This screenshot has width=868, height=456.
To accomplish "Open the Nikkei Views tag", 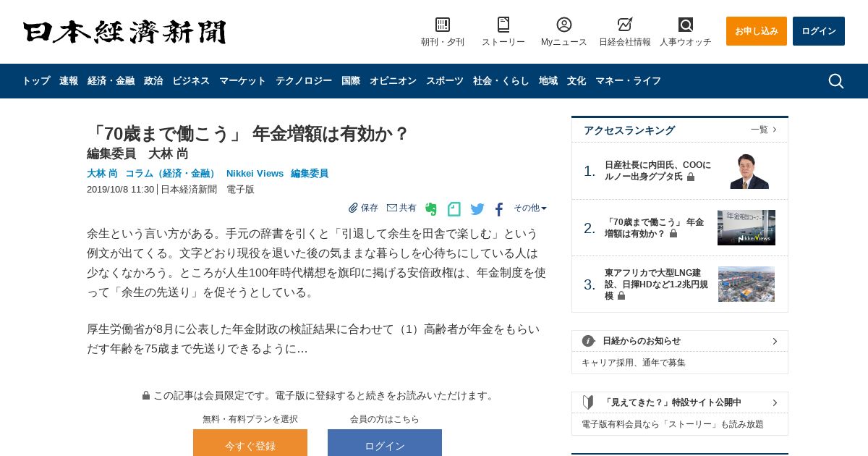I will (255, 174).
